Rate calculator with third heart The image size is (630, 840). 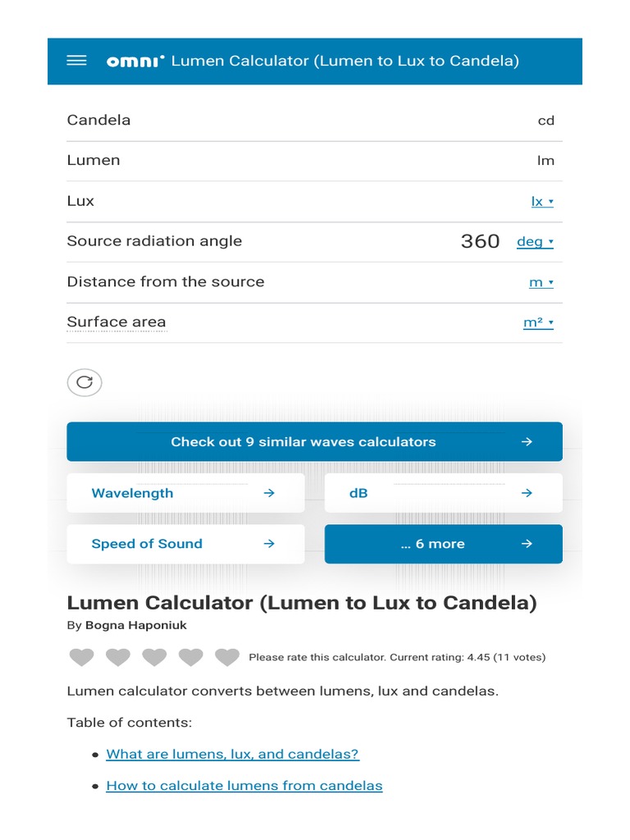pyautogui.click(x=154, y=657)
